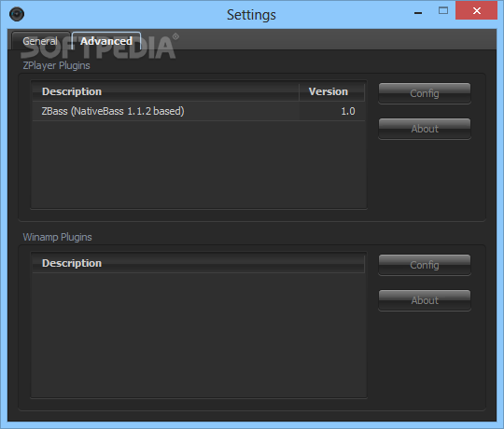
Task: Close the Settings window
Action: click(x=476, y=11)
